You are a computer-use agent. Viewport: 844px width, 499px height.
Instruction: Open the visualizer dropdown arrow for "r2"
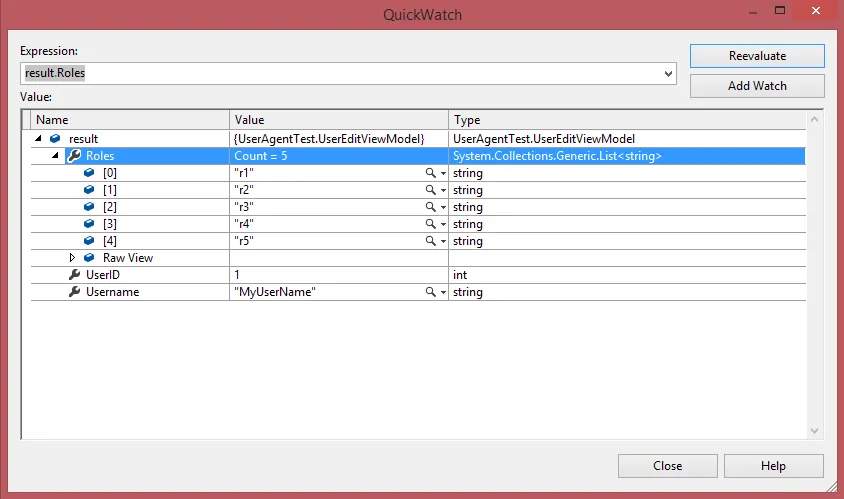point(443,190)
